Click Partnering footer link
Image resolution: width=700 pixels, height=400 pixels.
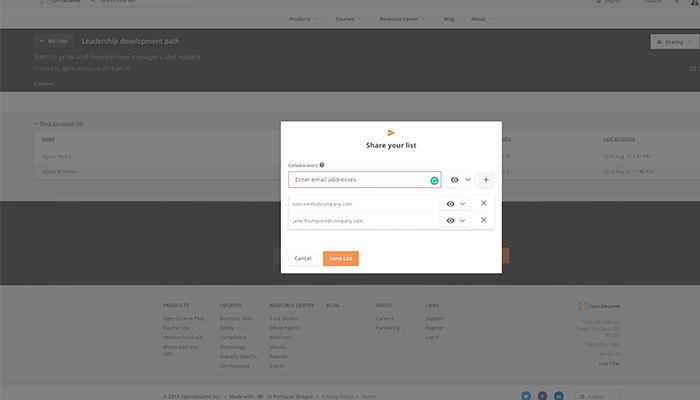tap(388, 328)
